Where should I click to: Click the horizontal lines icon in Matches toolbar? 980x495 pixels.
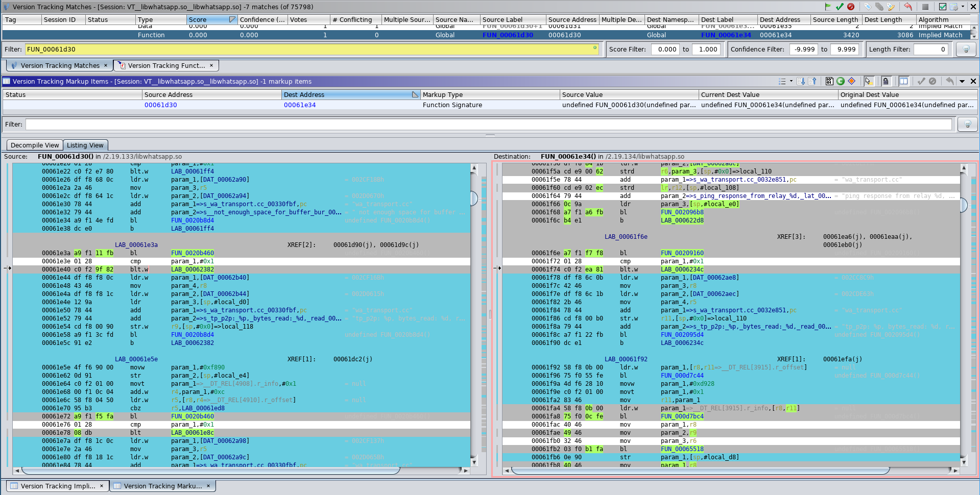(x=925, y=7)
